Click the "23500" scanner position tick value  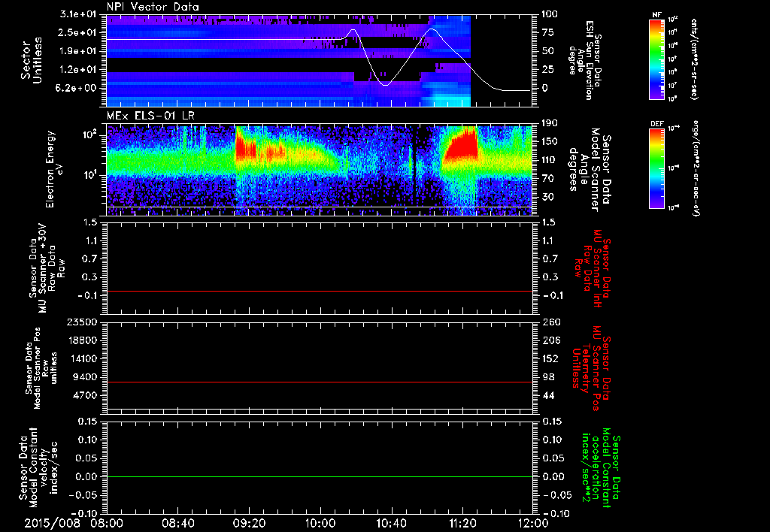(81, 322)
